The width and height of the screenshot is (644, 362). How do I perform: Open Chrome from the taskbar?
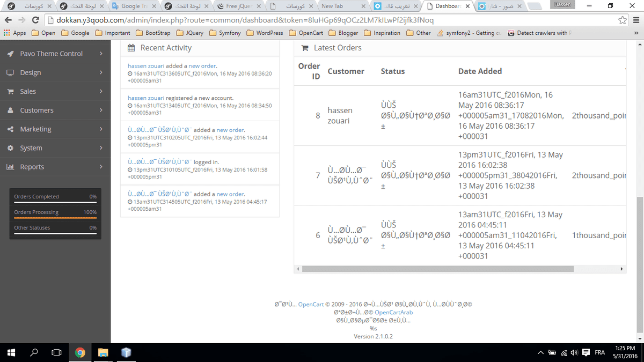tap(80, 352)
